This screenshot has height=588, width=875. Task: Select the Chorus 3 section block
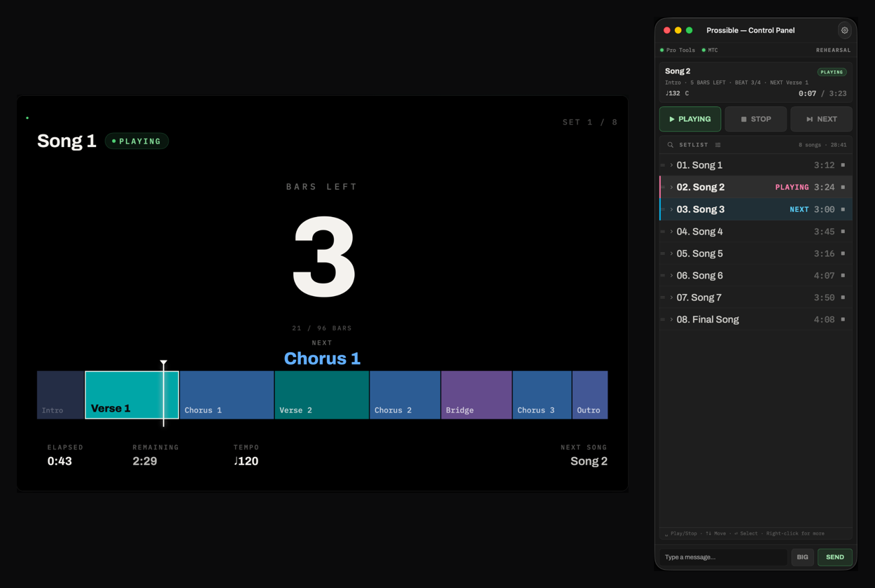point(542,395)
